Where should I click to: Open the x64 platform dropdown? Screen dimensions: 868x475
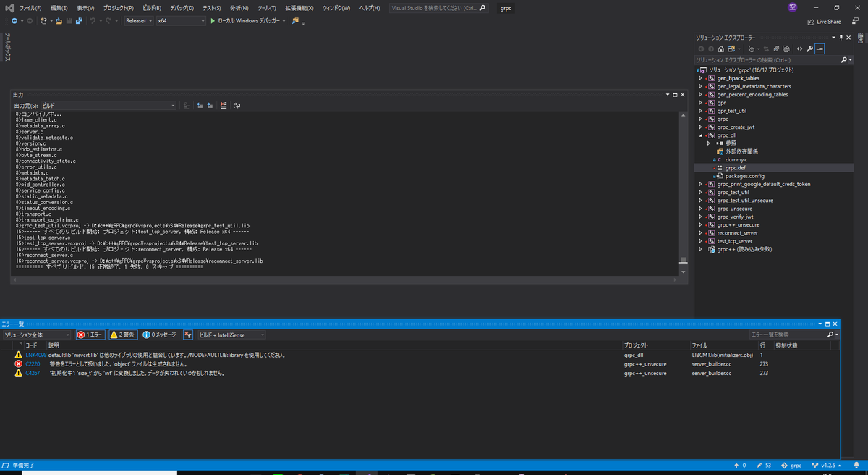181,21
